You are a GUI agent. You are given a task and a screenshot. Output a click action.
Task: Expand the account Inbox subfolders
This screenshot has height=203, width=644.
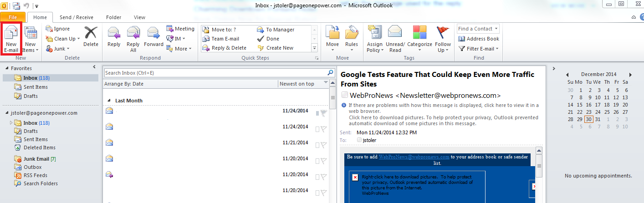click(x=11, y=123)
